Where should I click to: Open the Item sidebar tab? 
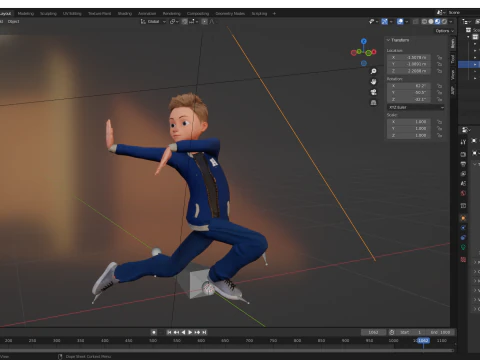(x=453, y=43)
